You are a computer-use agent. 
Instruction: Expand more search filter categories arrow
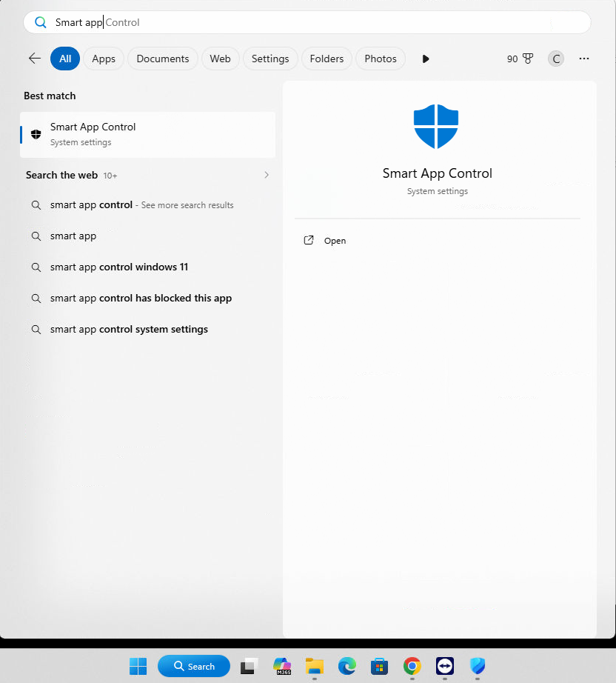coord(425,59)
